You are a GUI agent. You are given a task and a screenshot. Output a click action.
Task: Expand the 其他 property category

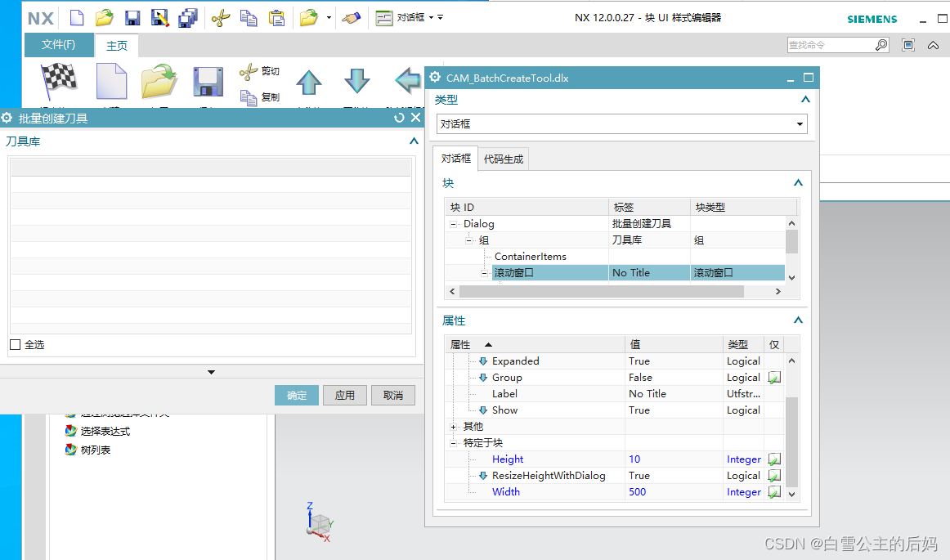453,428
